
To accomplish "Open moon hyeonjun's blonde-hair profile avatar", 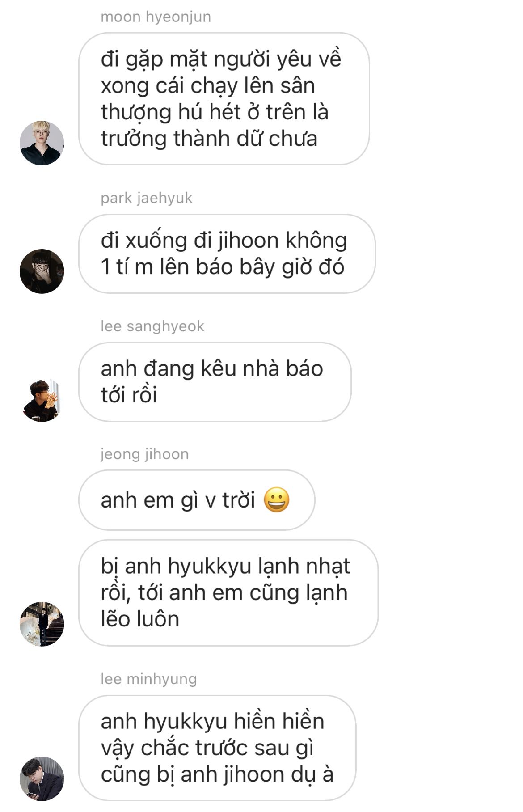I will pyautogui.click(x=42, y=143).
